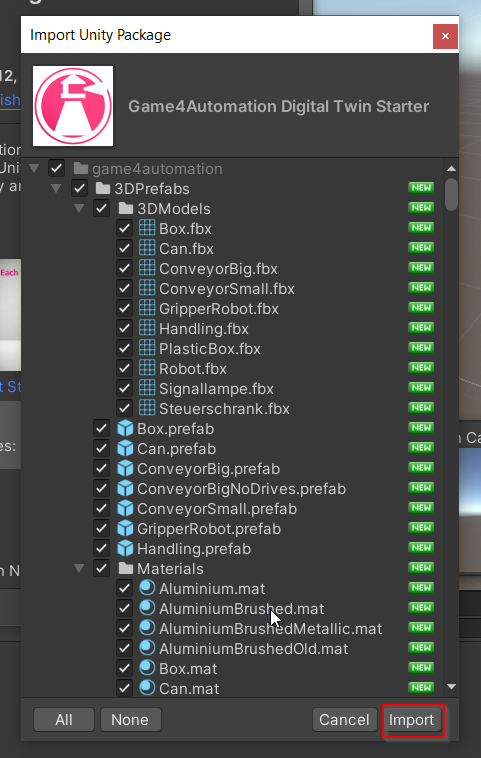This screenshot has width=481, height=758.
Task: Uncheck the game4automation root checkbox
Action: coord(57,169)
